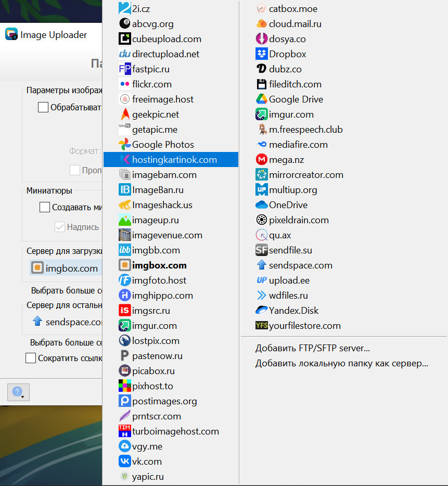
Task: Click the ImageBan.ru IB icon
Action: point(125,190)
